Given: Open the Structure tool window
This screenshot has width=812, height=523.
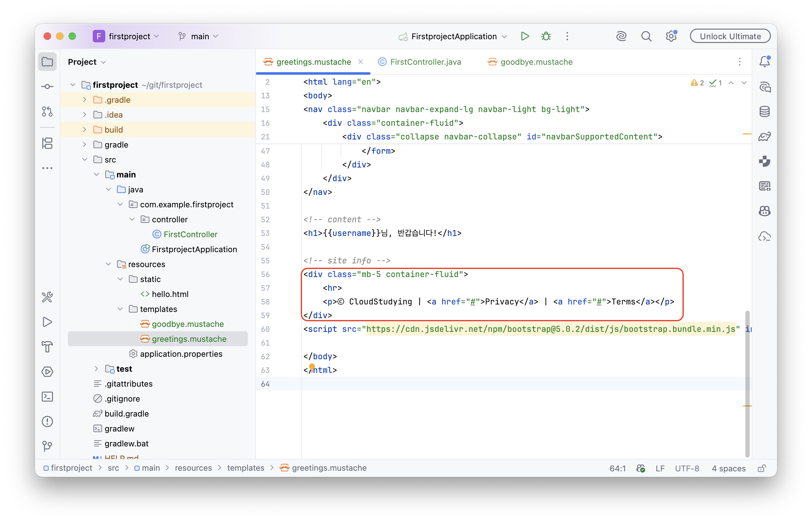Looking at the screenshot, I should pyautogui.click(x=47, y=143).
